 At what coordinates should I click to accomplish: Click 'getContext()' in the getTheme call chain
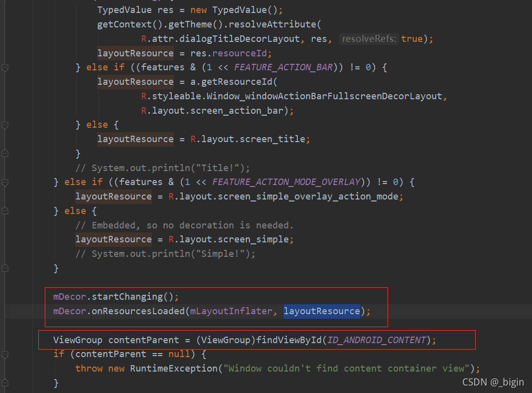[x=130, y=24]
